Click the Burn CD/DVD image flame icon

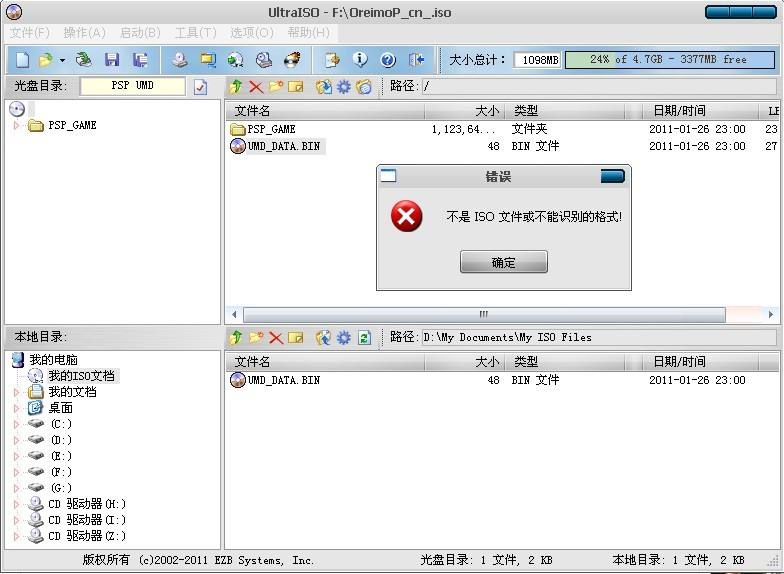(292, 60)
